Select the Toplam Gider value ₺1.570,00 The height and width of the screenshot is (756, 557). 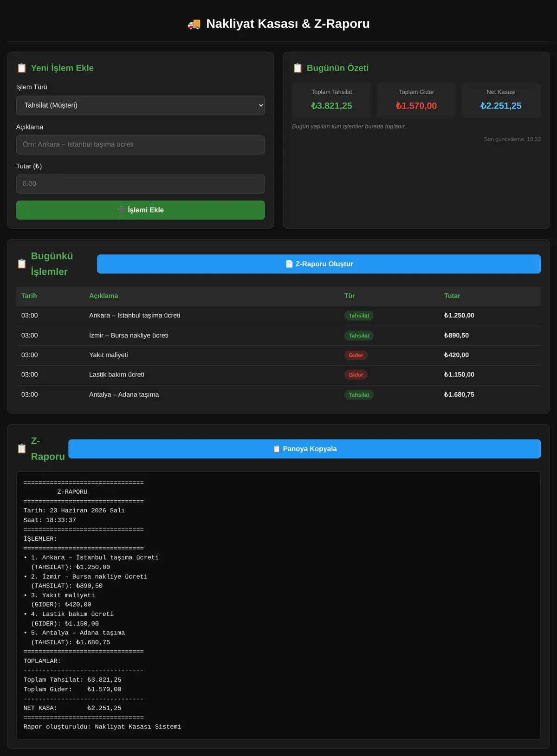pos(416,106)
